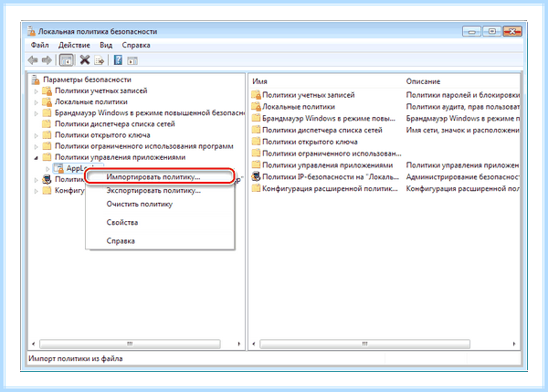Click the Брандмауэр Windows tree folder icon
This screenshot has height=392, width=548.
click(47, 113)
